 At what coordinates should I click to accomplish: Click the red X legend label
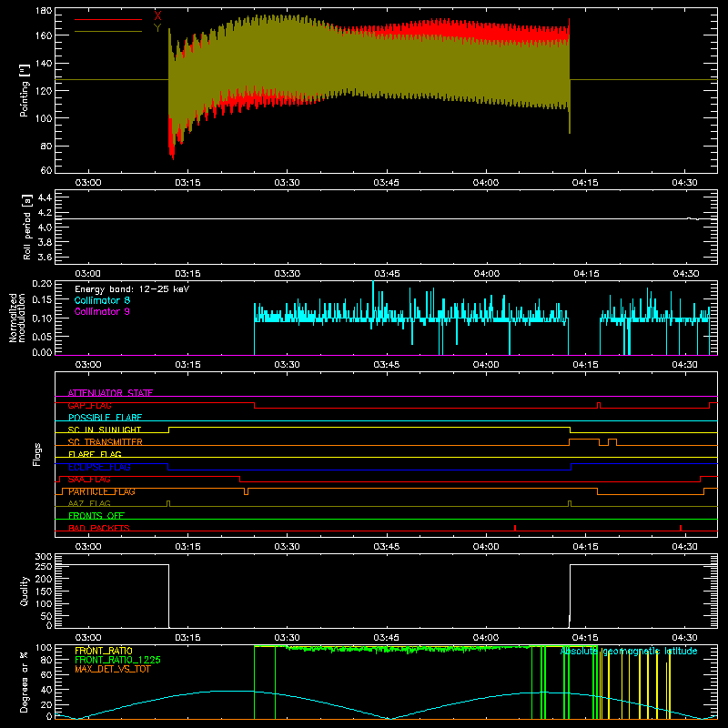(157, 15)
